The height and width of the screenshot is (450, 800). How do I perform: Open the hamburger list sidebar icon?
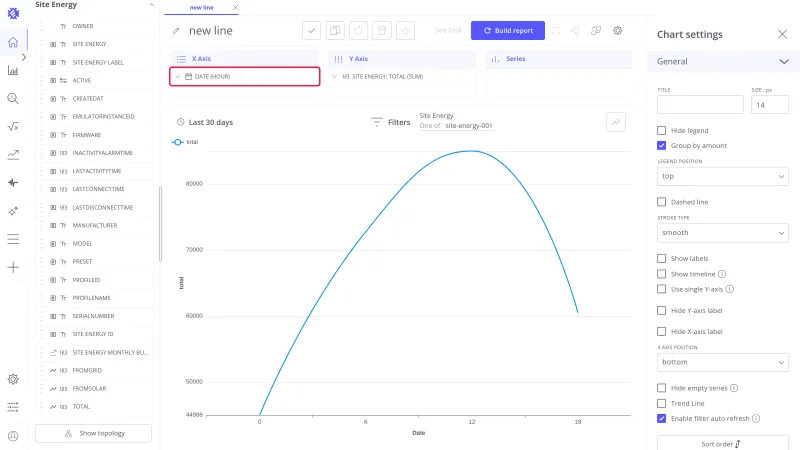pyautogui.click(x=13, y=239)
